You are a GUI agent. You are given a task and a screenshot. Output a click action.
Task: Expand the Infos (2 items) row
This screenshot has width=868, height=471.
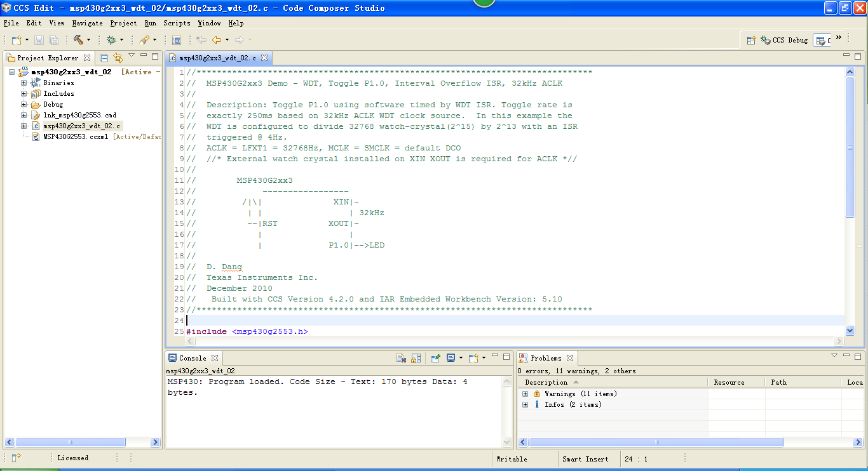(x=525, y=404)
